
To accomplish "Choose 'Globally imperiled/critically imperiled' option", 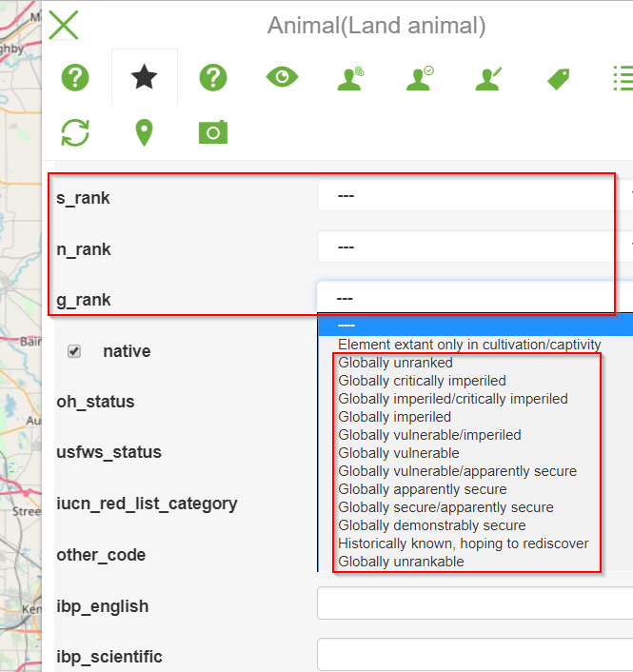I will (453, 399).
